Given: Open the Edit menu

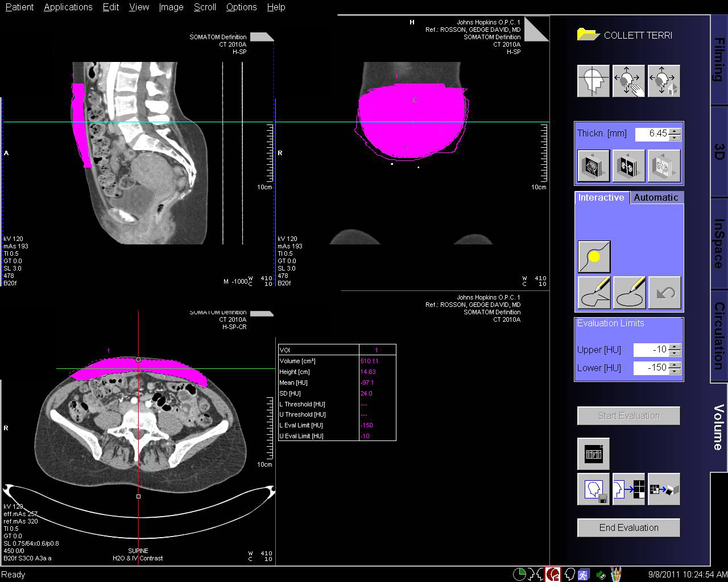Looking at the screenshot, I should [111, 7].
